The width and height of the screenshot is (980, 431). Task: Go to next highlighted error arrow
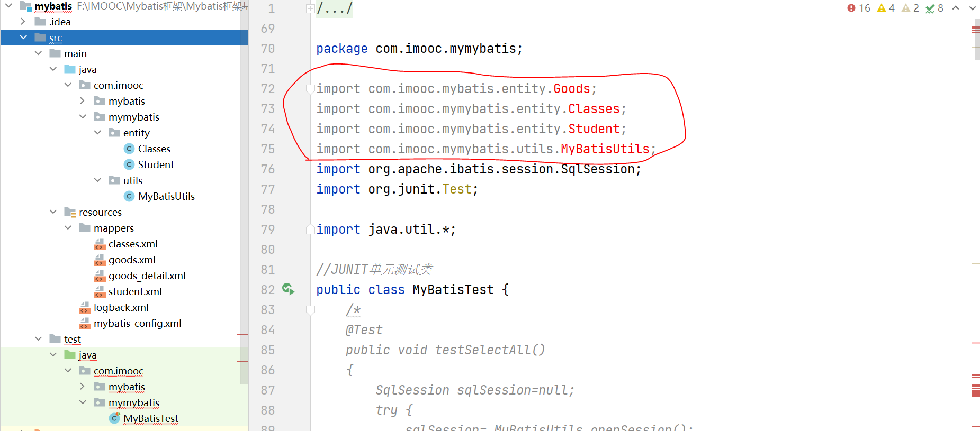coord(973,8)
